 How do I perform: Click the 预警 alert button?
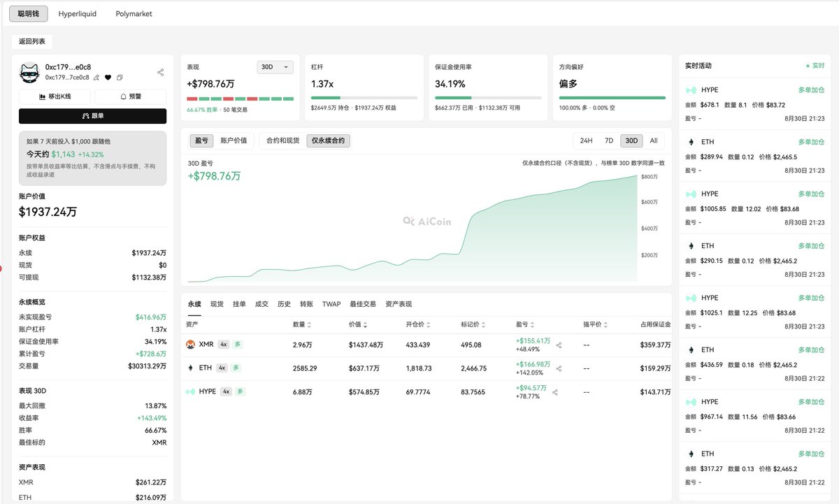(x=131, y=96)
